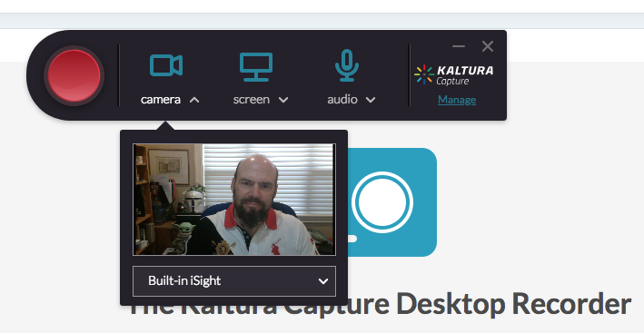This screenshot has height=333, width=644.
Task: Minimize the Kaltura Capture recorder bar
Action: 459,46
